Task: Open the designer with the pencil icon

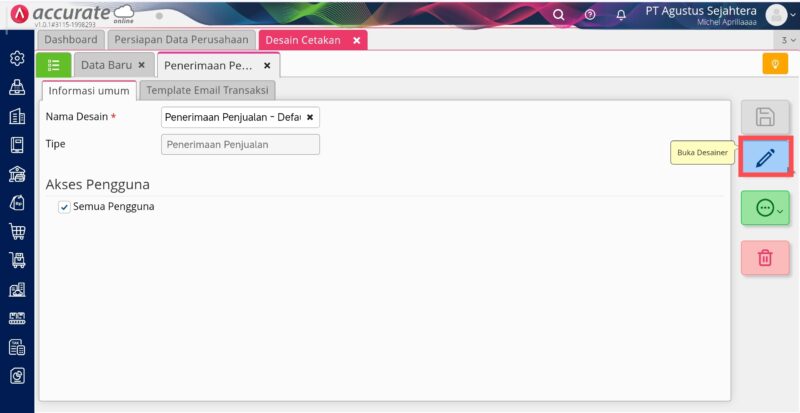Action: tap(765, 158)
